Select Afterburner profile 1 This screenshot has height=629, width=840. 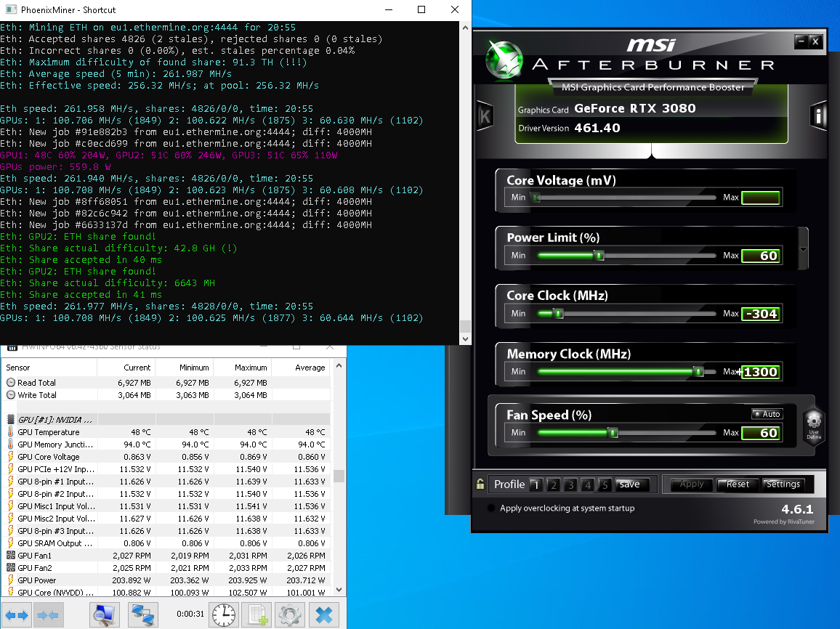click(x=536, y=484)
